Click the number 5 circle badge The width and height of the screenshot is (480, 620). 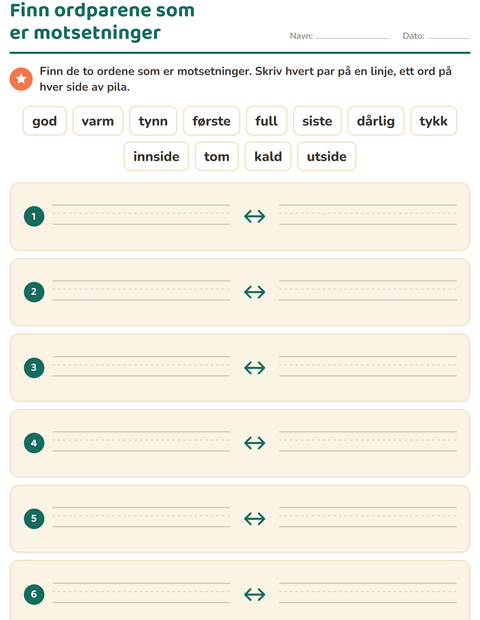34,518
